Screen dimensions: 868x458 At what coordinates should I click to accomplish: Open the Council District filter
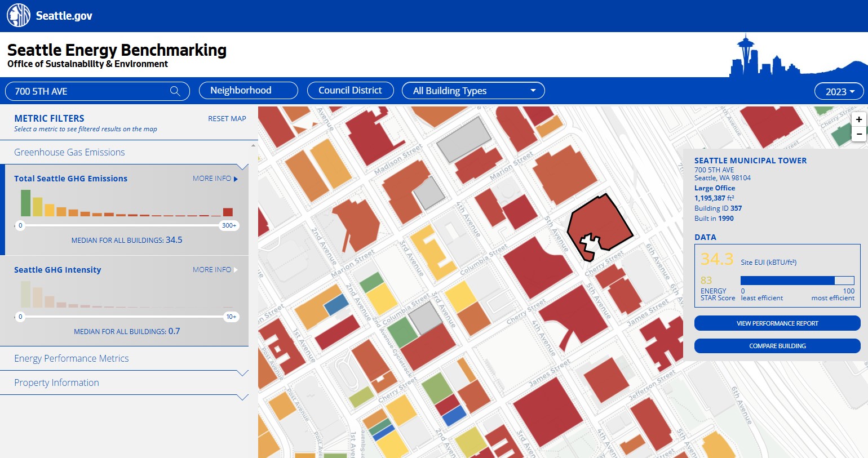351,91
